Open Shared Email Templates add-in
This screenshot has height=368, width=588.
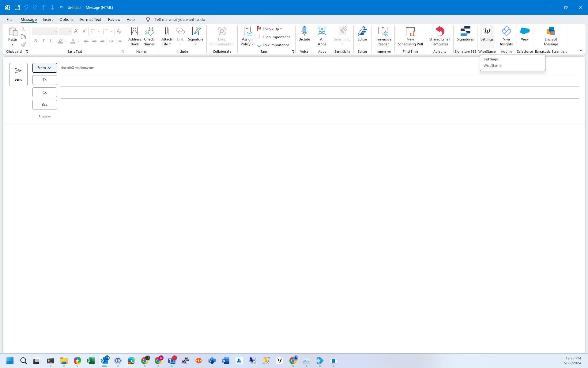439,36
